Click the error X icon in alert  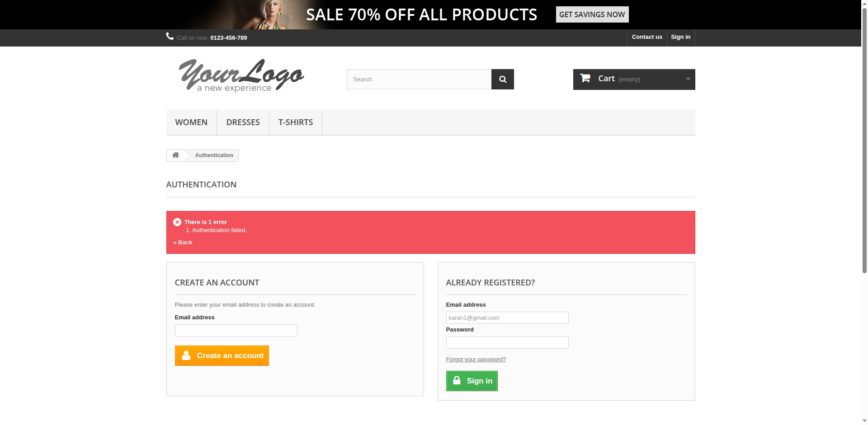point(177,222)
